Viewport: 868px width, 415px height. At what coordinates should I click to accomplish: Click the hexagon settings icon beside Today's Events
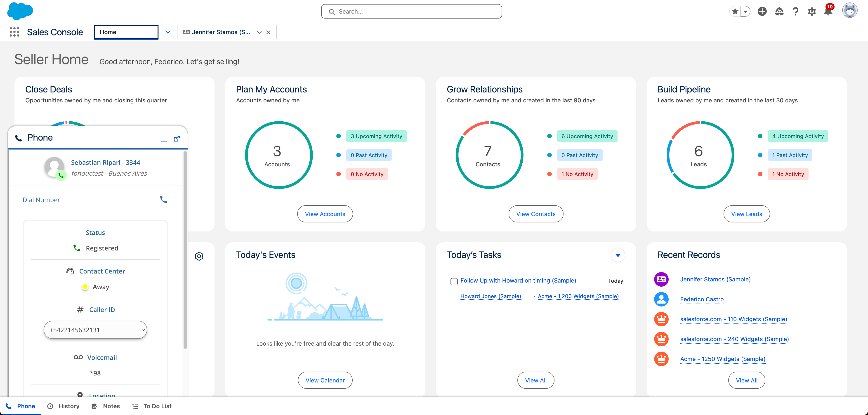click(199, 256)
